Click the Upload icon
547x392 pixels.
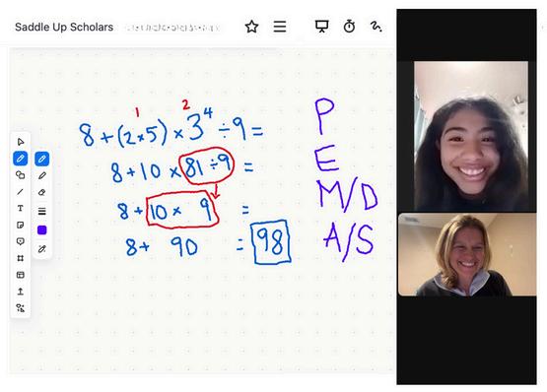(x=21, y=292)
